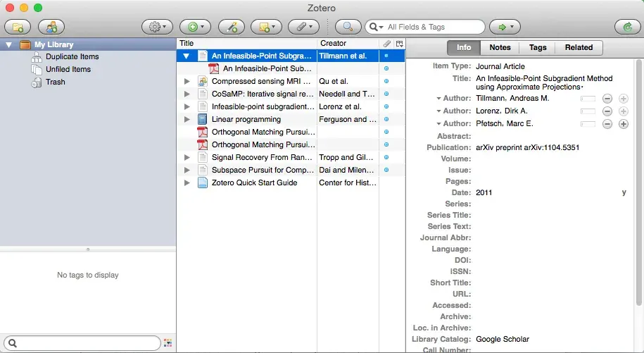Open the Actions gear menu
Viewport: 644px width, 353px height.
pos(157,27)
